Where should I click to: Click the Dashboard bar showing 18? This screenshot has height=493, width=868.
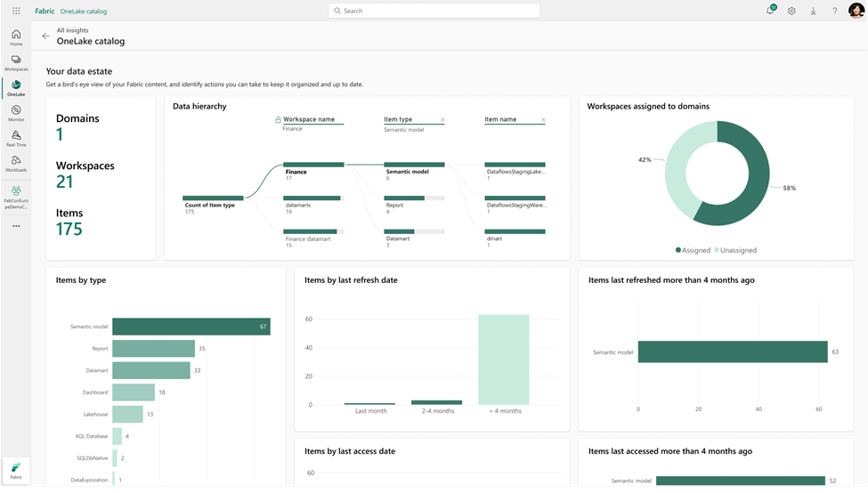(x=134, y=392)
